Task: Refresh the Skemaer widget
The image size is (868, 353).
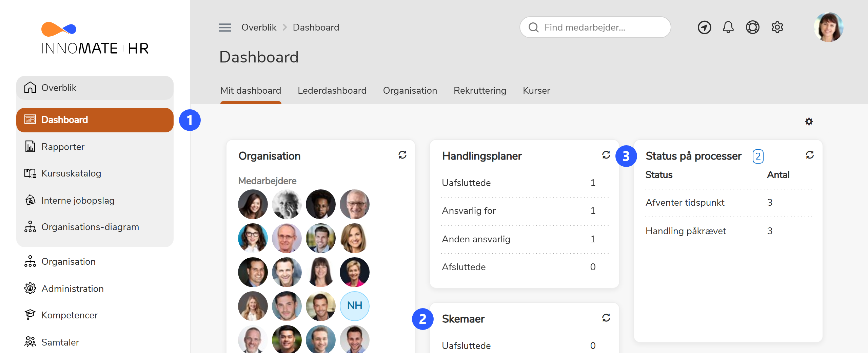Action: click(606, 318)
